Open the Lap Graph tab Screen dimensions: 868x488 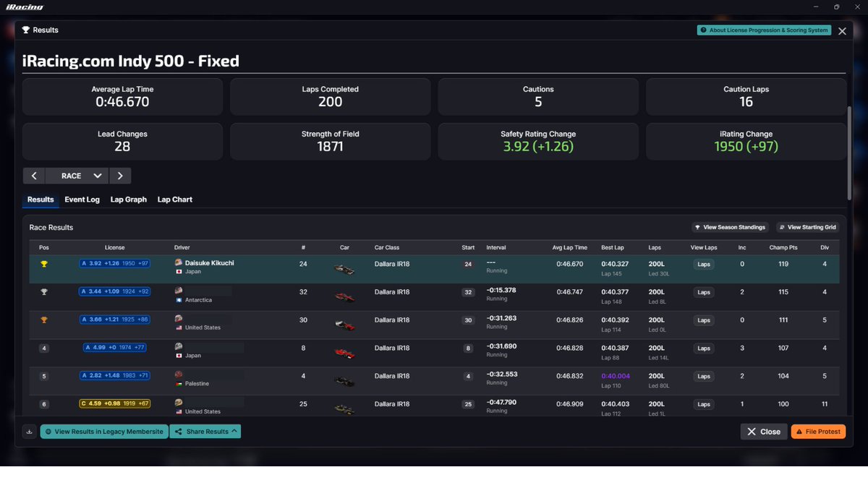128,200
